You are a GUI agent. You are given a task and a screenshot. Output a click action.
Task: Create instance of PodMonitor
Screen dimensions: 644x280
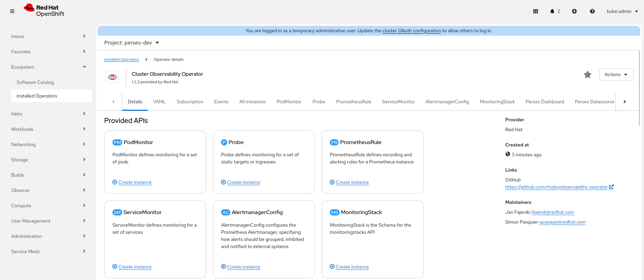tap(135, 182)
